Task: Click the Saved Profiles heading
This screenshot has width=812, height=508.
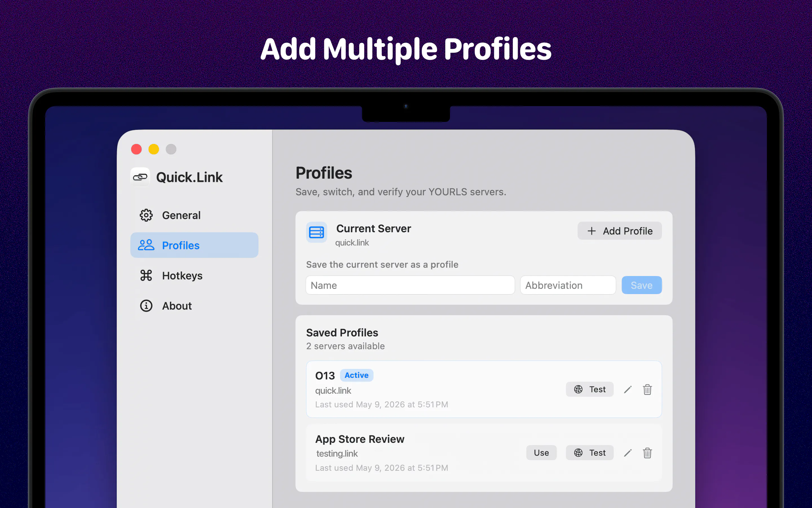Action: tap(342, 333)
